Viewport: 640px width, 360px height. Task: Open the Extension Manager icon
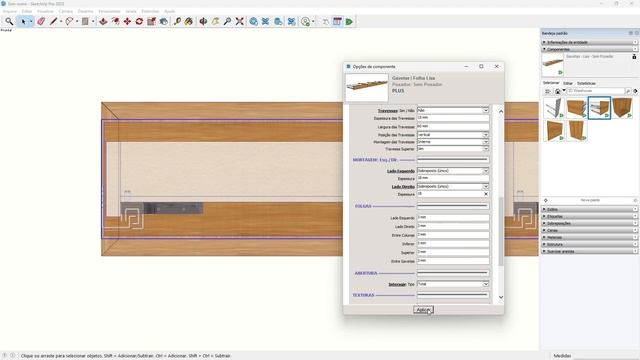(291, 21)
